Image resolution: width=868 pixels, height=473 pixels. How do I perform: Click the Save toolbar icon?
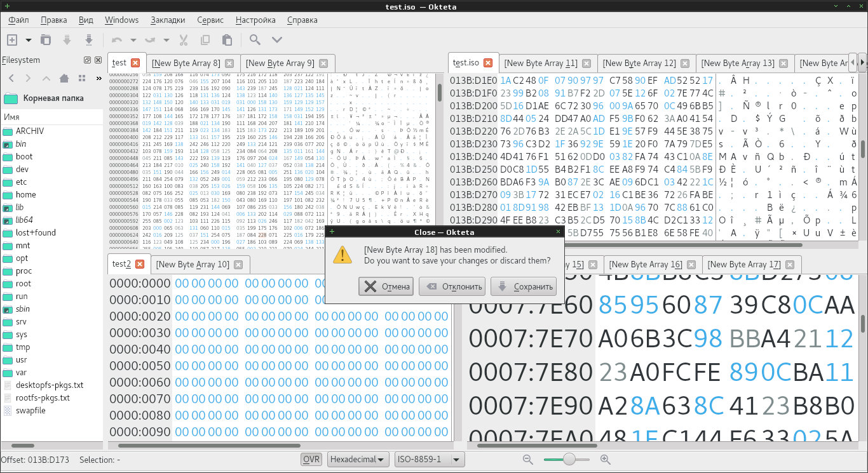point(67,40)
